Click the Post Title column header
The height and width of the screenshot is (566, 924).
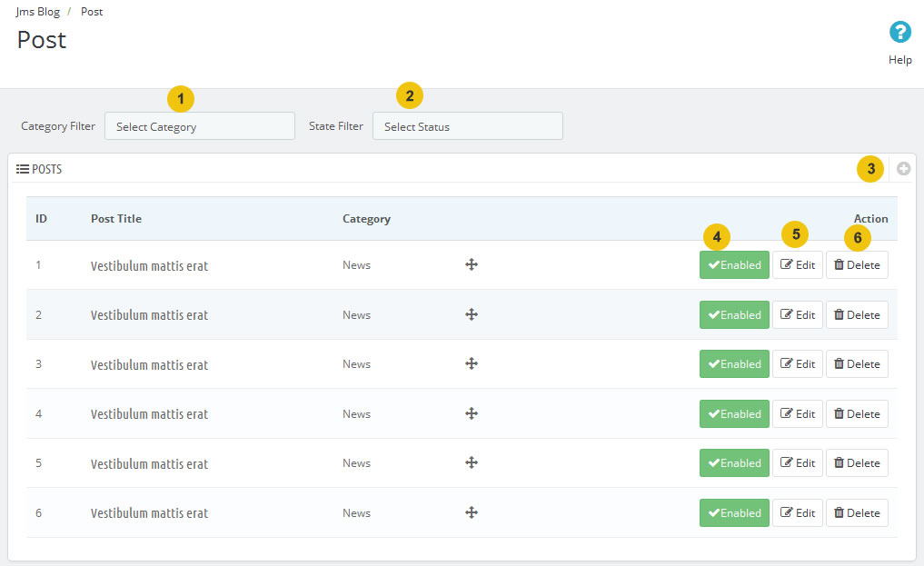tap(116, 219)
